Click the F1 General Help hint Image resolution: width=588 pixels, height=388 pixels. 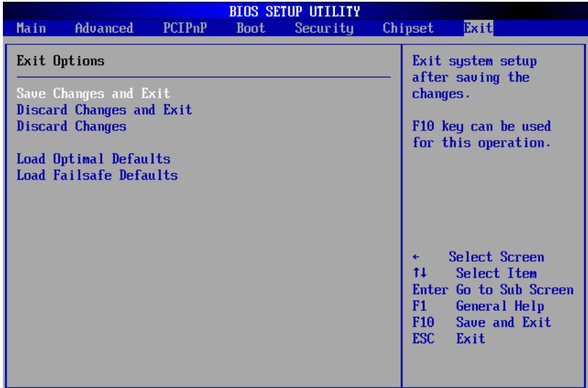coord(478,306)
